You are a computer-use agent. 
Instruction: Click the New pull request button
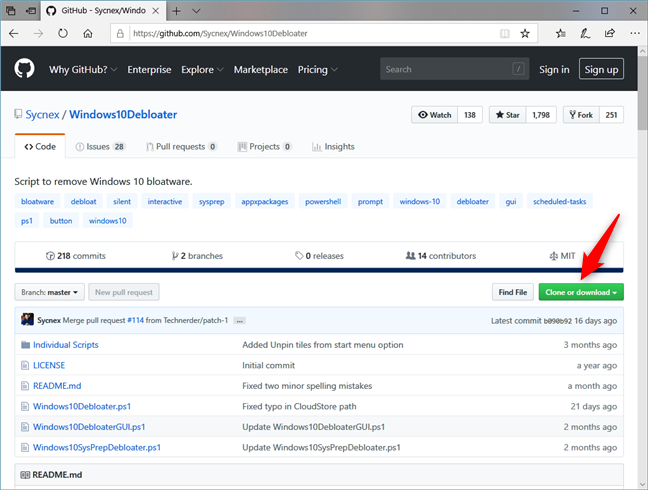tap(124, 292)
